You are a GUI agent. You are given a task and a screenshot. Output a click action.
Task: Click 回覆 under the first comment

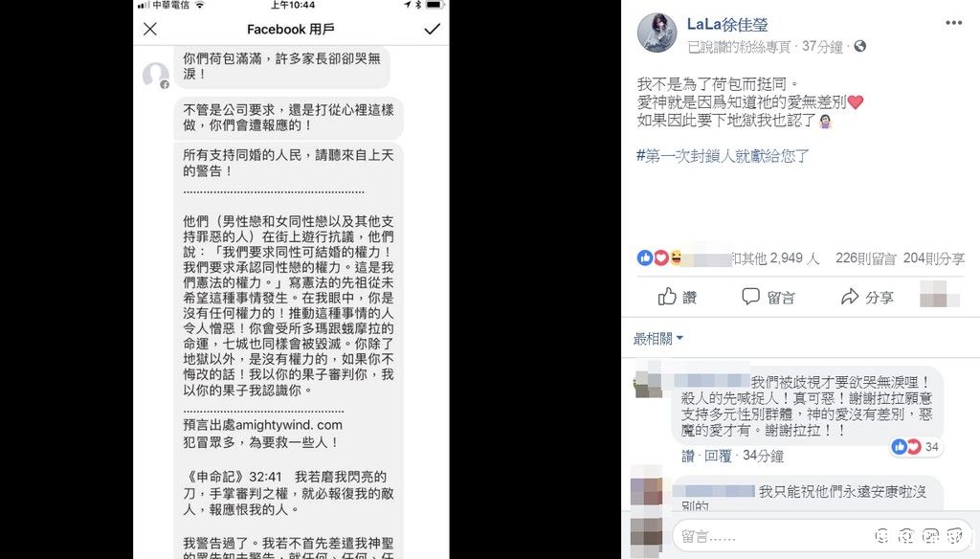click(718, 456)
